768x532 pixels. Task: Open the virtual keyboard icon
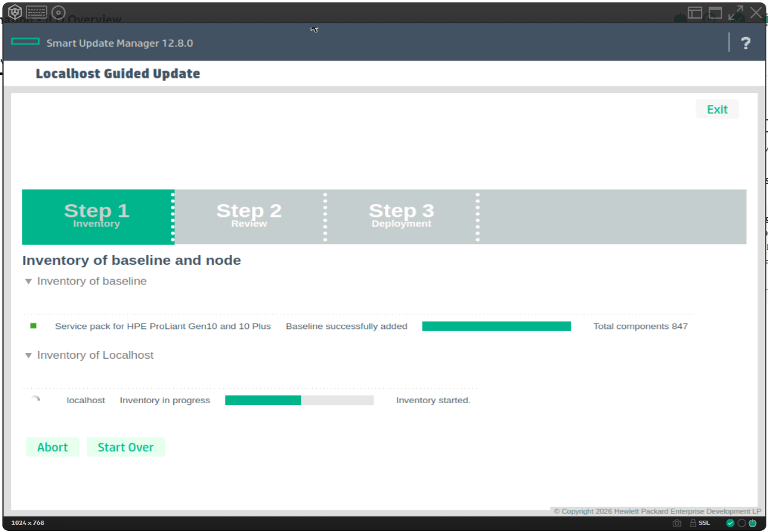point(37,12)
